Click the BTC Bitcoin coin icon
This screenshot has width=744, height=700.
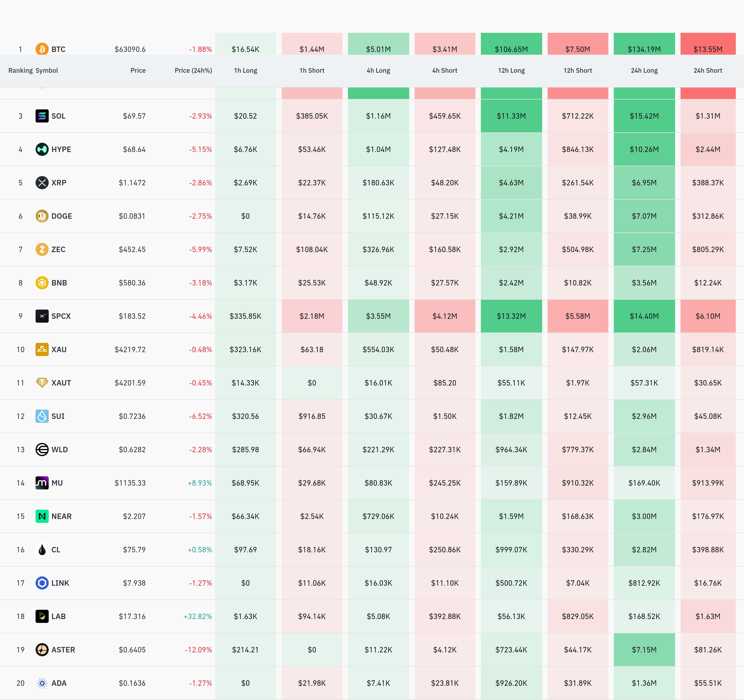click(x=42, y=49)
